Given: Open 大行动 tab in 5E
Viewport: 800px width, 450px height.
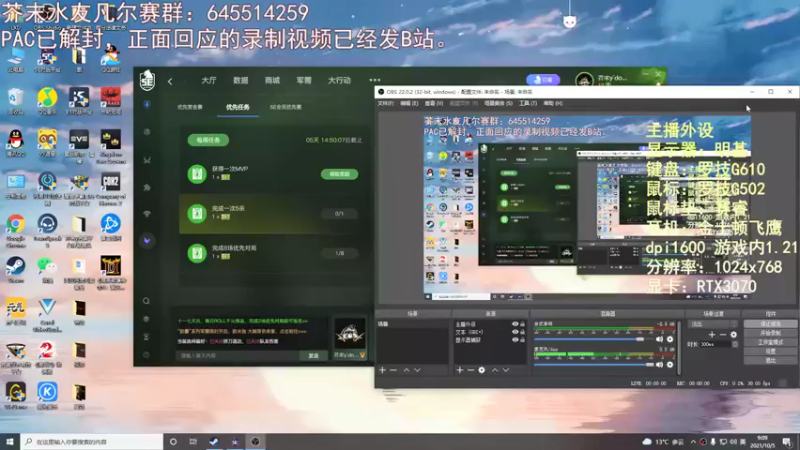Looking at the screenshot, I should 339,81.
